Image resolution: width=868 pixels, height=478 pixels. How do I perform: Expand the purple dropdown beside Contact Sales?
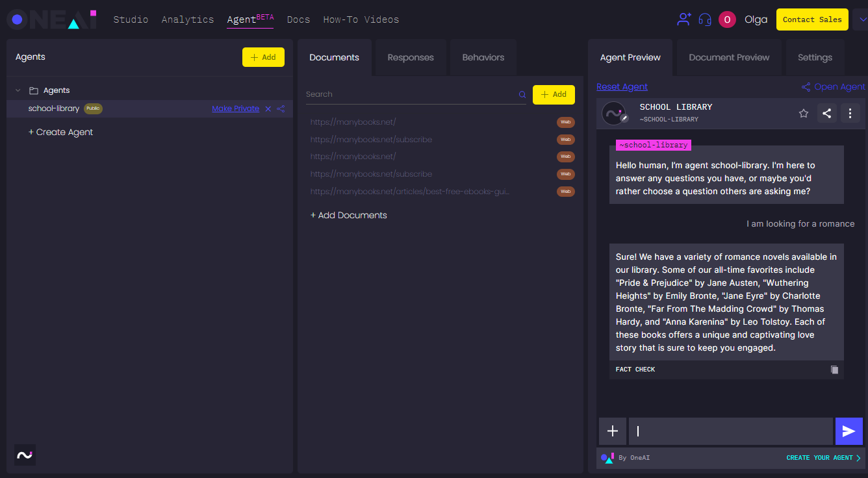(x=862, y=19)
